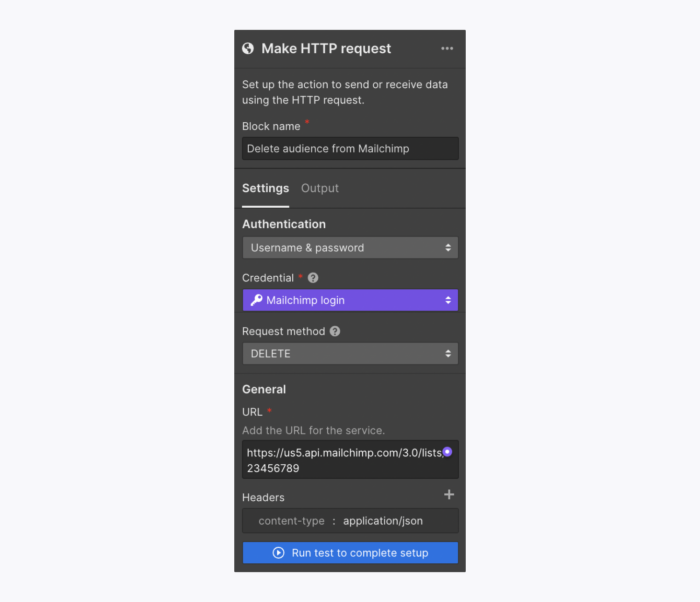Open the DELETE request method dropdown
The height and width of the screenshot is (602, 700).
click(350, 354)
